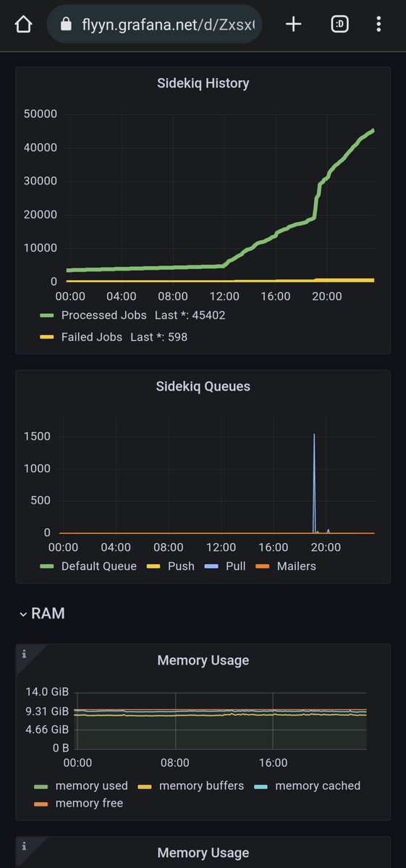Open a new tab with plus icon
Viewport: 406px width, 868px height.
pos(293,25)
